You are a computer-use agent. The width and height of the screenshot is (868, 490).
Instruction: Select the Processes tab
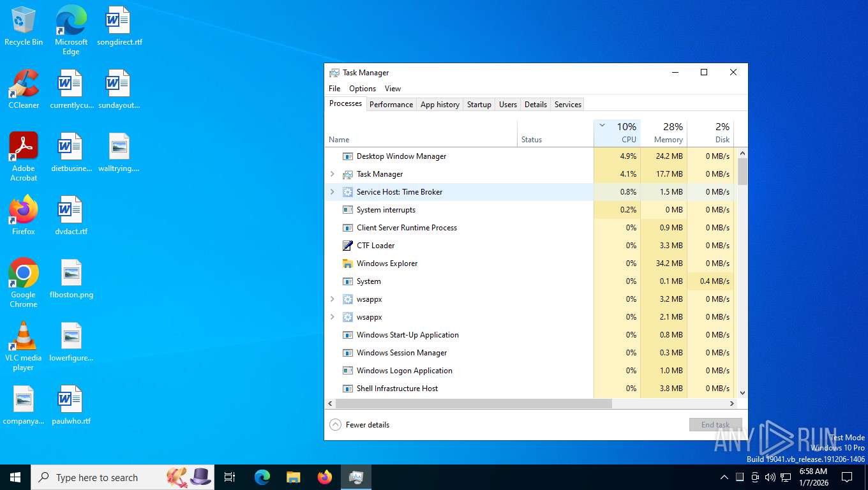click(346, 103)
